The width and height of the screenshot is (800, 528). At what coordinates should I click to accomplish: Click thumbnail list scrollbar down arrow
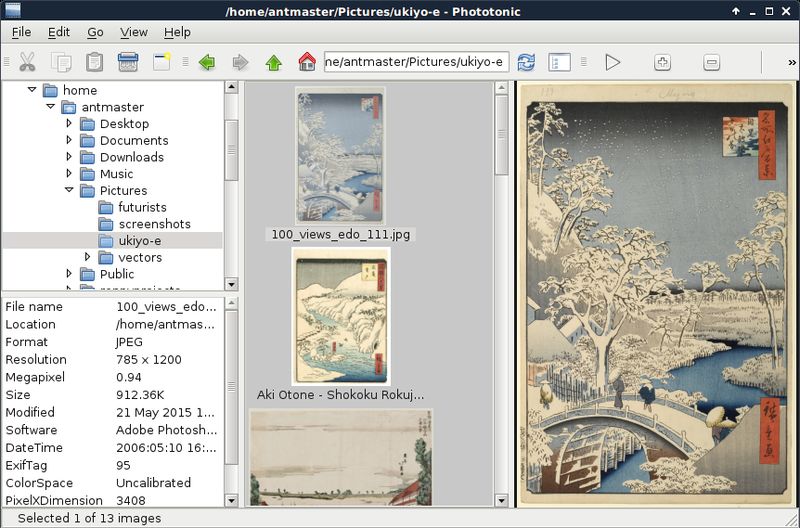coord(501,500)
